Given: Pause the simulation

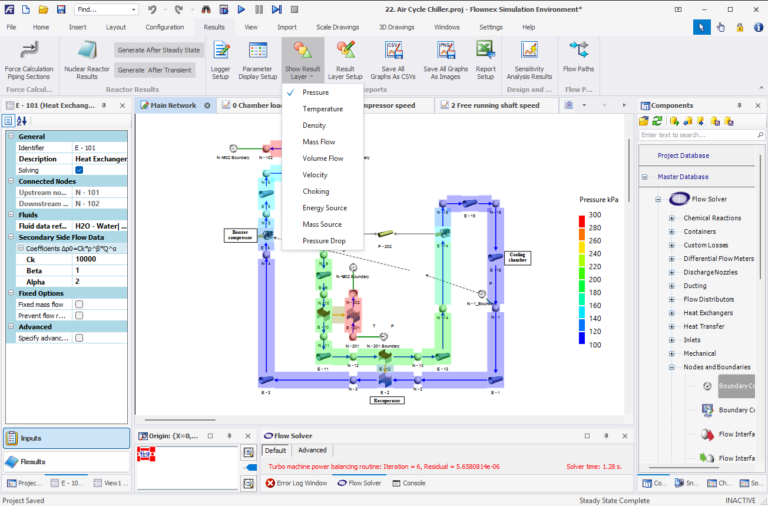Looking at the screenshot, I should point(259,9).
